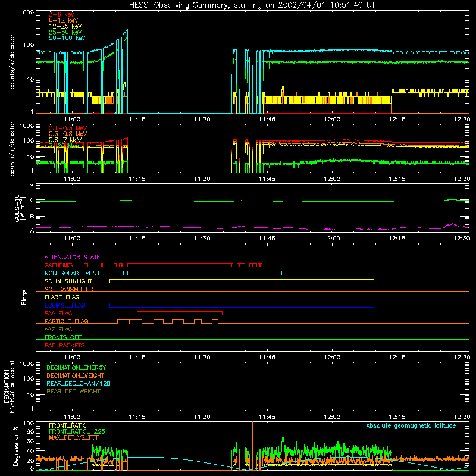Click the NON_SOLAR_EVENT pulse near 11:48
Screen dimensions: 476x476
[x=283, y=273]
